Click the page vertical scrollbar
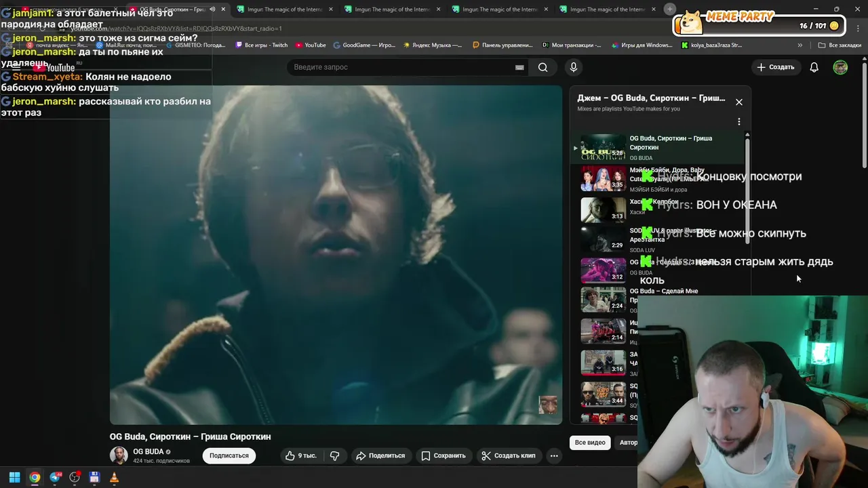This screenshot has width=868, height=488. [865, 115]
